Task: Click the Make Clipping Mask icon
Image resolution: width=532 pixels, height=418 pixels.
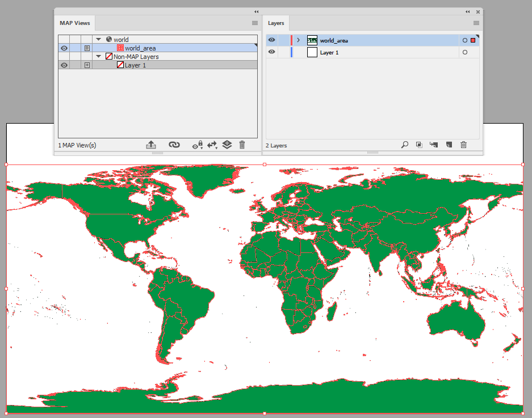Action: click(419, 145)
